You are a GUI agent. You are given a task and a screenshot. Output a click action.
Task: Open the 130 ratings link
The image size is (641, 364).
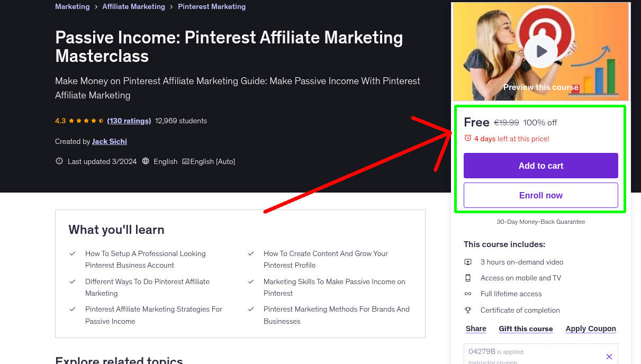[x=129, y=121]
